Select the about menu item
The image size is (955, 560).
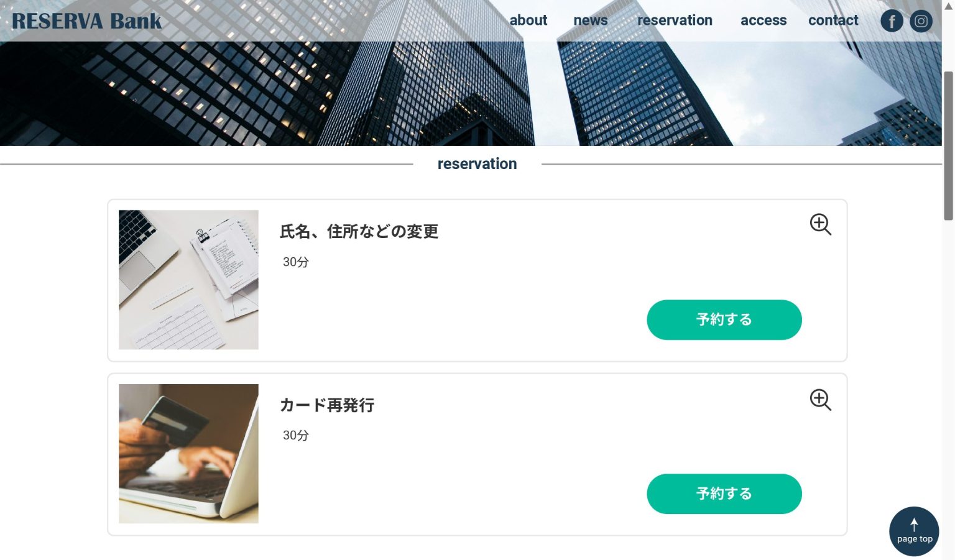click(x=528, y=21)
